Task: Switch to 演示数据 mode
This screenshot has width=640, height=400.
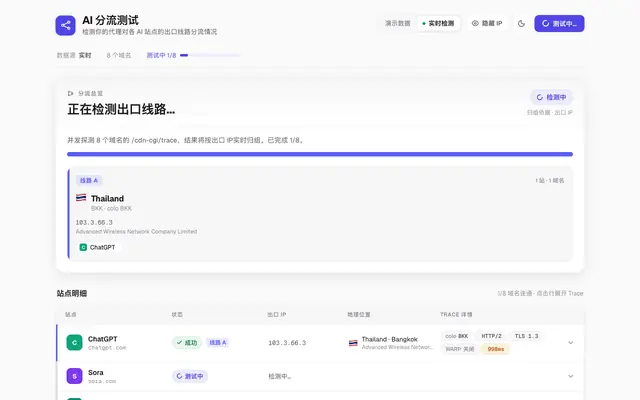Action: pyautogui.click(x=398, y=23)
